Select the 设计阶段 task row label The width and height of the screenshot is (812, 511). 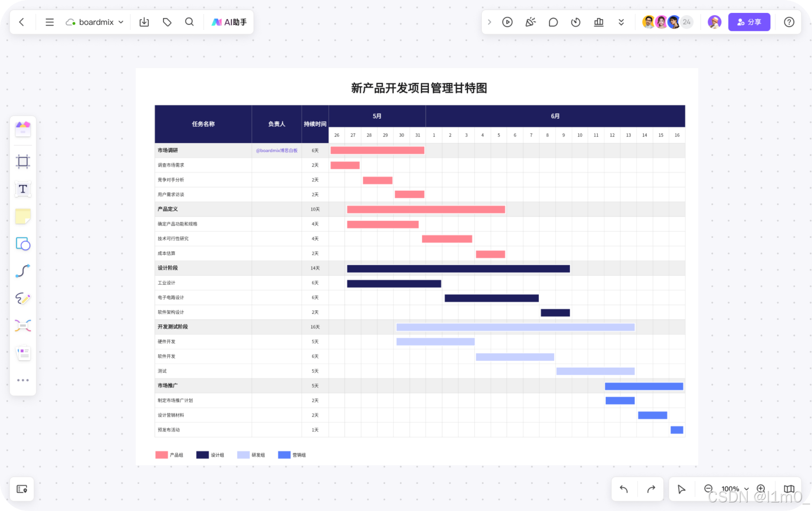coord(168,268)
